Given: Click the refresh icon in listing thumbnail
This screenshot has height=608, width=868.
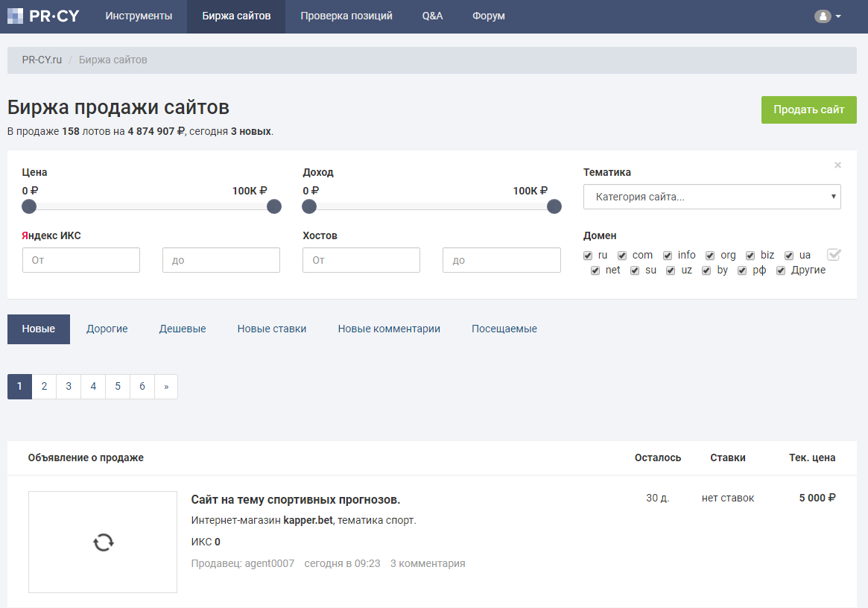Looking at the screenshot, I should point(103,542).
